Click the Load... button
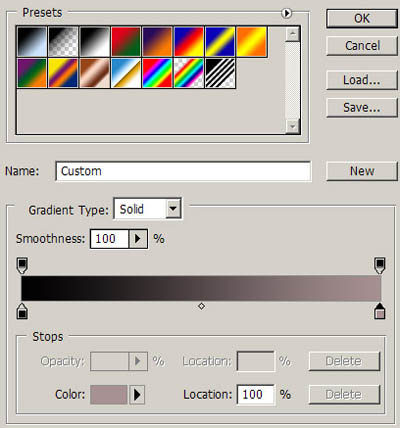The width and height of the screenshot is (400, 428). [x=362, y=80]
